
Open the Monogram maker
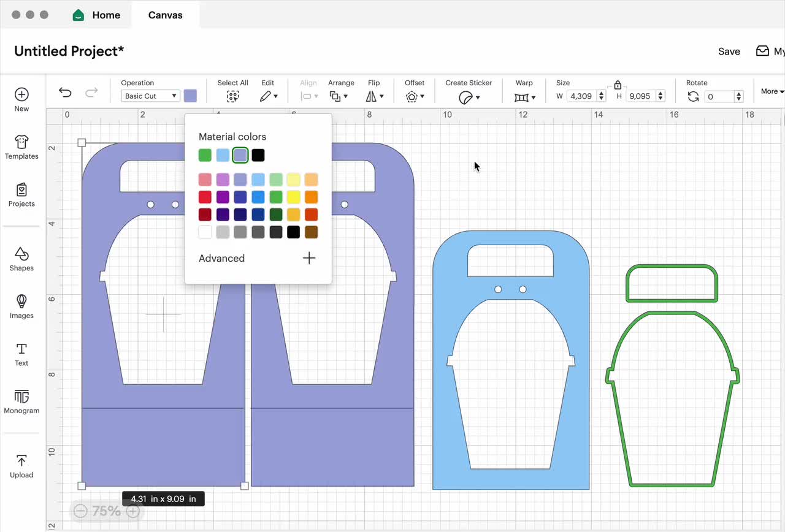coord(21,401)
